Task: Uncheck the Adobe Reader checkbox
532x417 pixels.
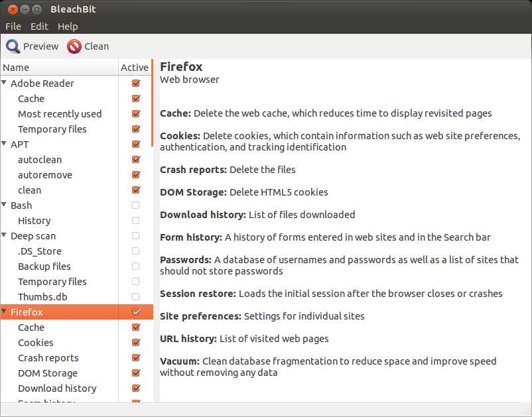Action: click(x=136, y=83)
